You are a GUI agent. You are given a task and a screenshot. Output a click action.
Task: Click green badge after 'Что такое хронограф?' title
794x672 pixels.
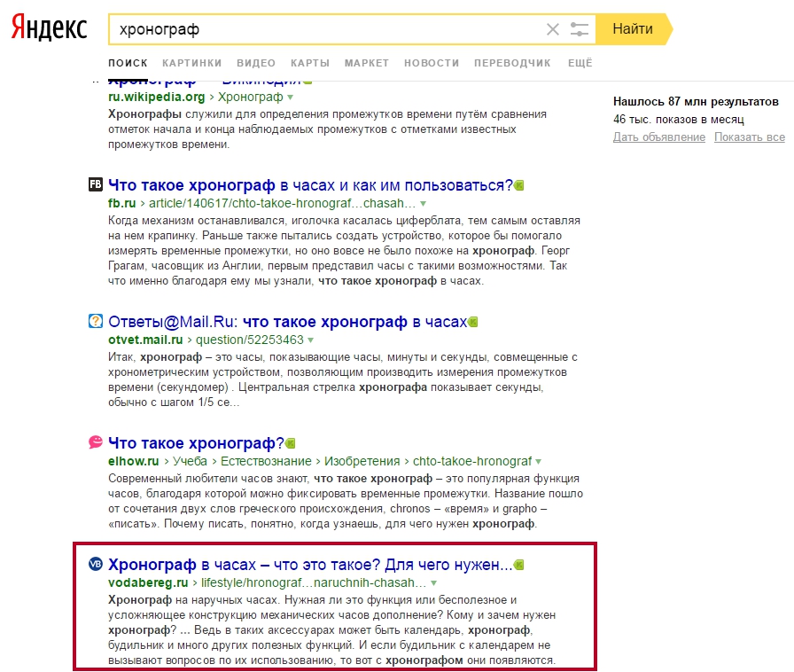click(x=290, y=443)
